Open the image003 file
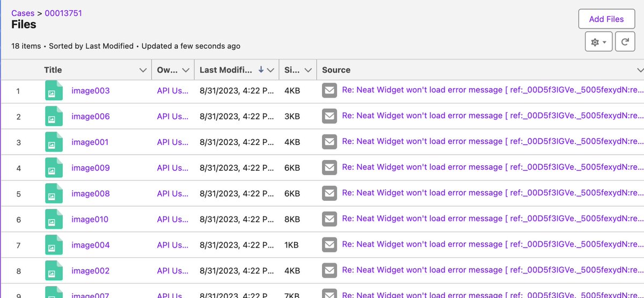This screenshot has width=644, height=298. click(90, 91)
